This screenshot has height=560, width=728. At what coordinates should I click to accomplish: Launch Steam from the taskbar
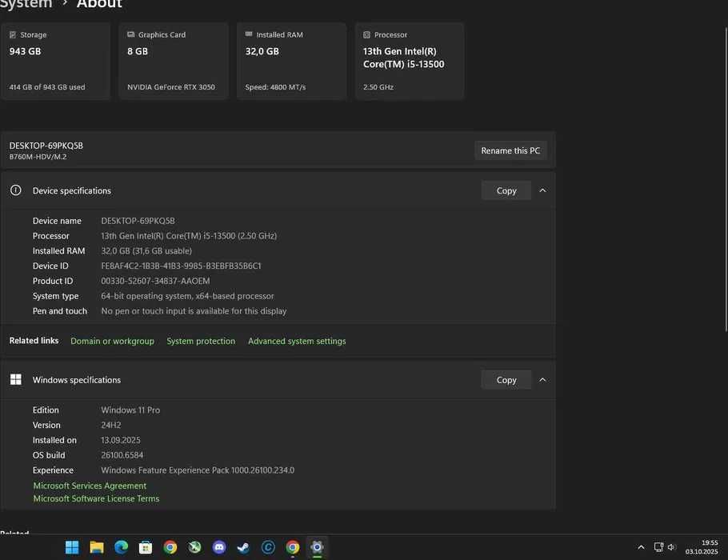(x=243, y=547)
